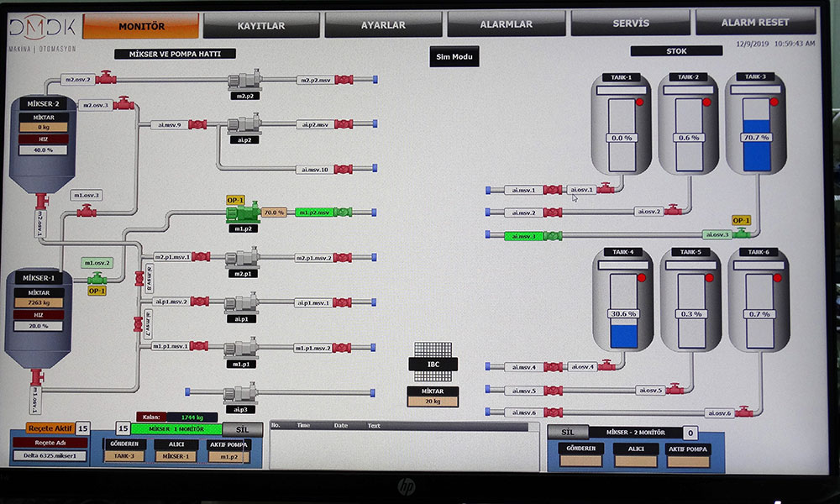Select the m2.p2 pump icon
Screen dimensions: 840x504
pyautogui.click(x=244, y=79)
